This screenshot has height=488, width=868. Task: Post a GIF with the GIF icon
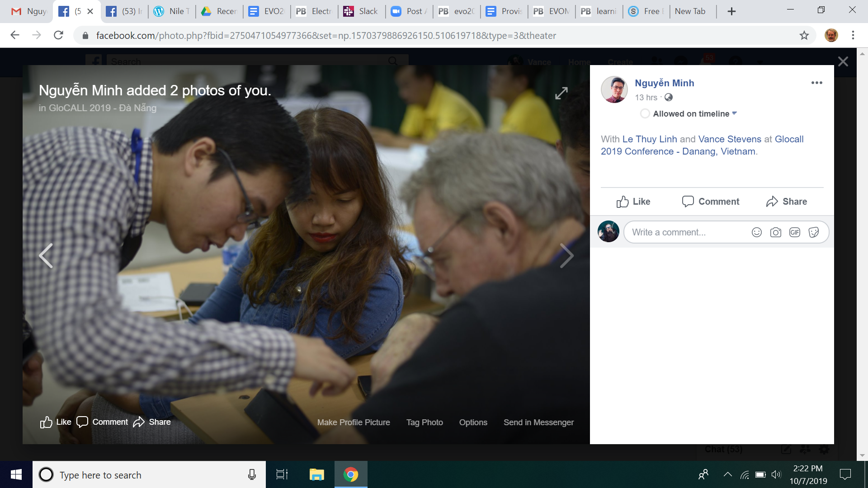[794, 232]
